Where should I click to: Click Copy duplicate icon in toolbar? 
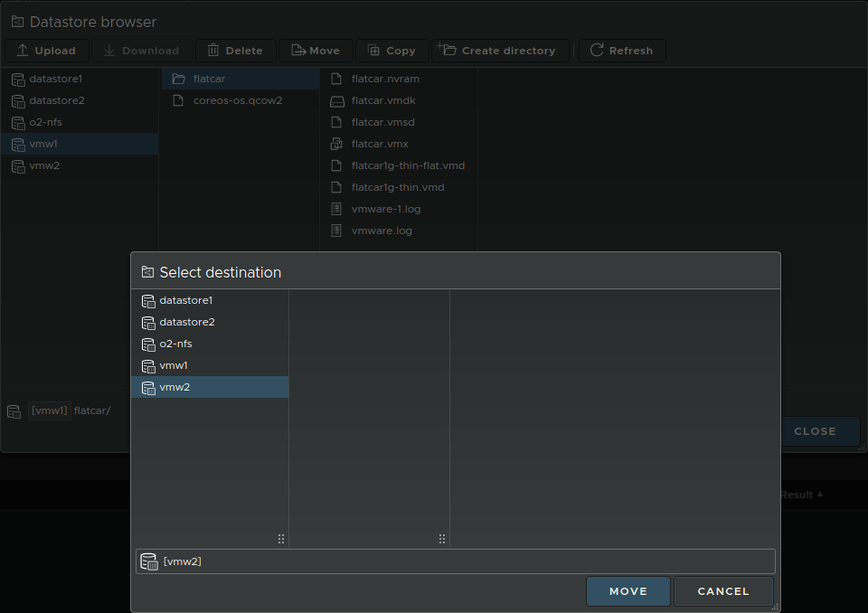coord(373,51)
